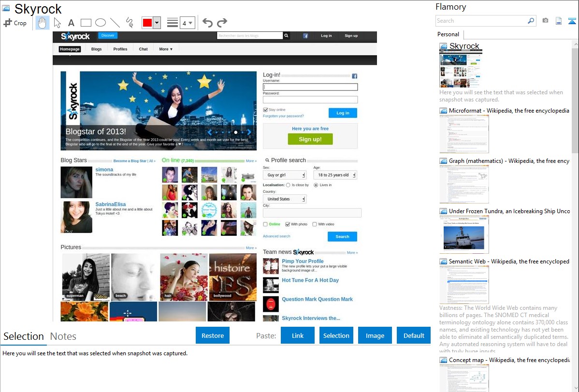The width and height of the screenshot is (579, 392).
Task: Click the Flamory app icon beside Skyrock title
Action: [6, 8]
